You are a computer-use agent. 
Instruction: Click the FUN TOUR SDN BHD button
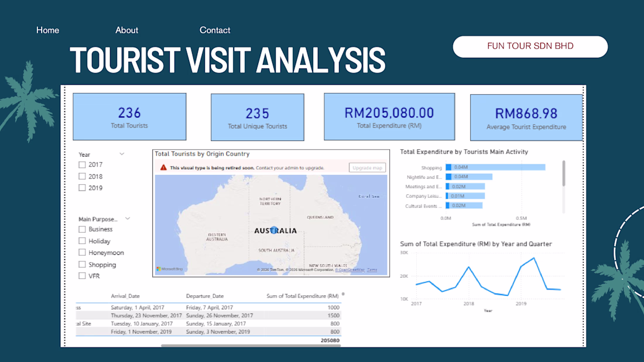click(x=530, y=46)
